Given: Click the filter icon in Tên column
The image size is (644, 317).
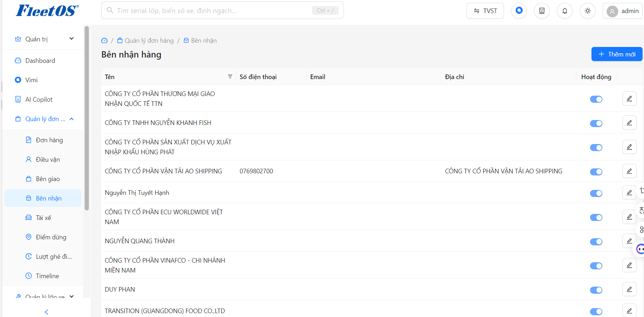Looking at the screenshot, I should (230, 77).
